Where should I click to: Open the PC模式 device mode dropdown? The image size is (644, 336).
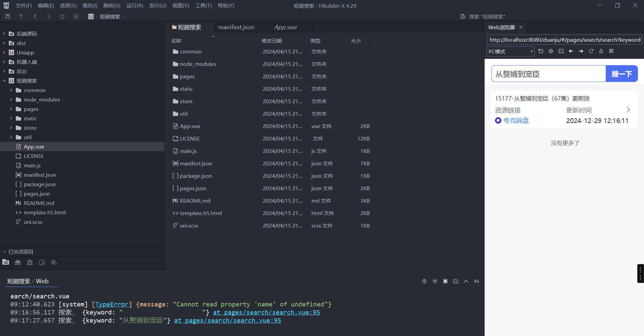point(510,51)
